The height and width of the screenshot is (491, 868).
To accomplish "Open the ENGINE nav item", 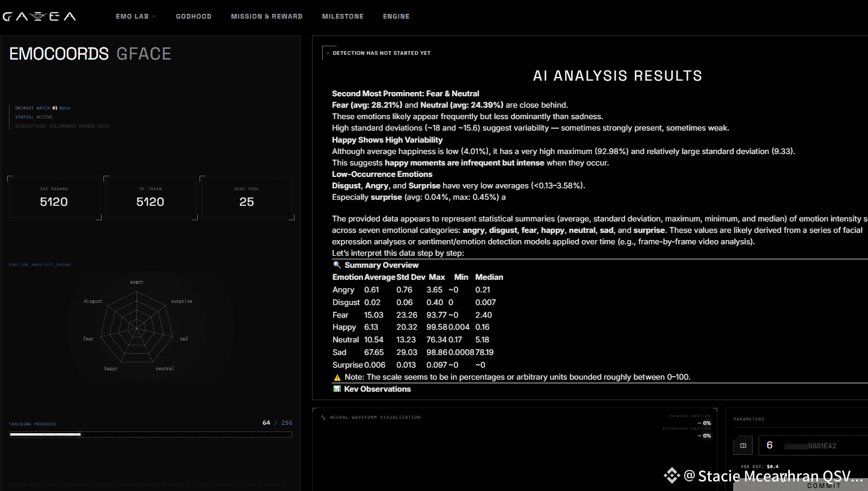I will pyautogui.click(x=396, y=17).
